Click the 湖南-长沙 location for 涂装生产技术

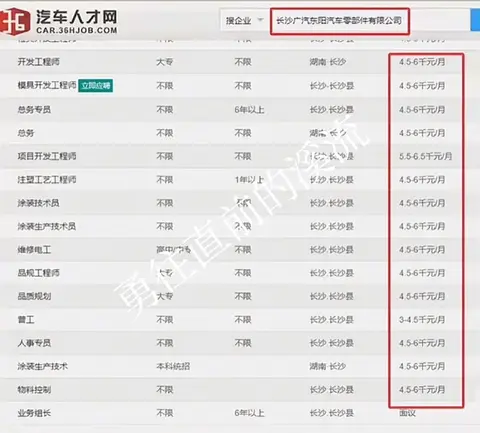pos(328,366)
